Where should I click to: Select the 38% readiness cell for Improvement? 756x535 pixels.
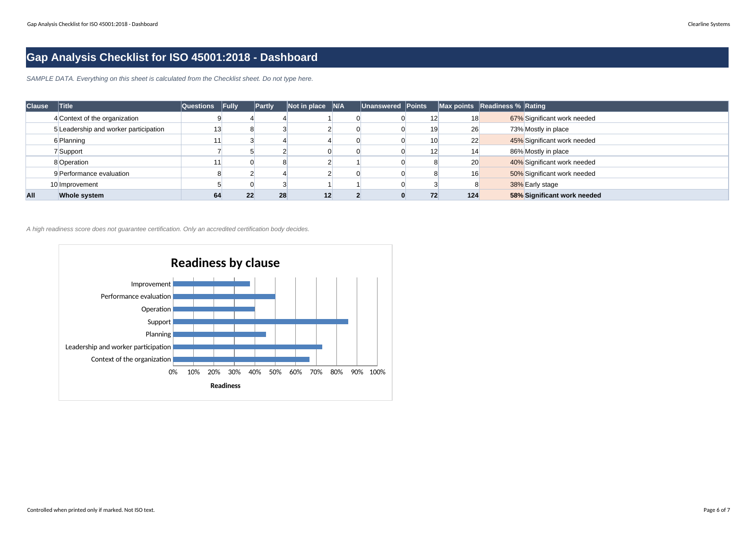tap(502, 184)
